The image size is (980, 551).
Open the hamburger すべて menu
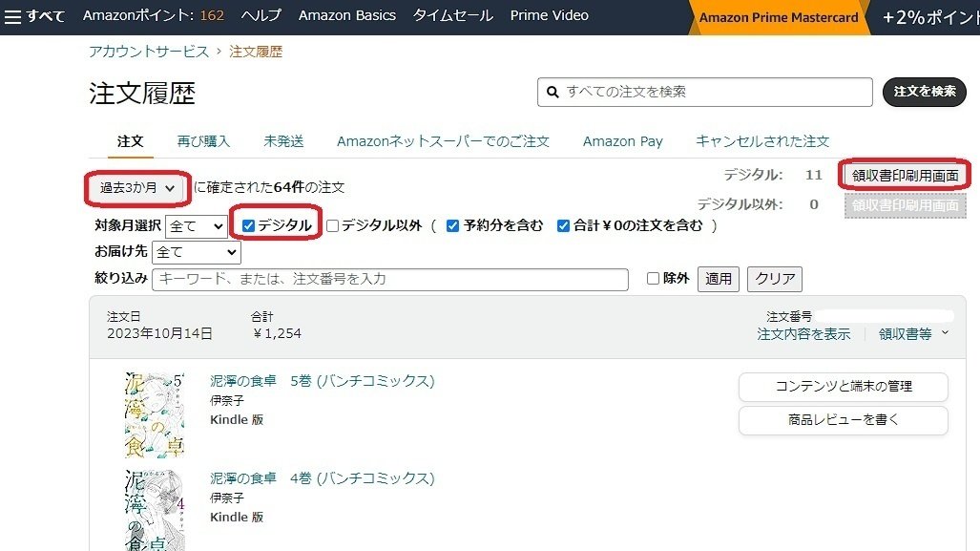34,15
